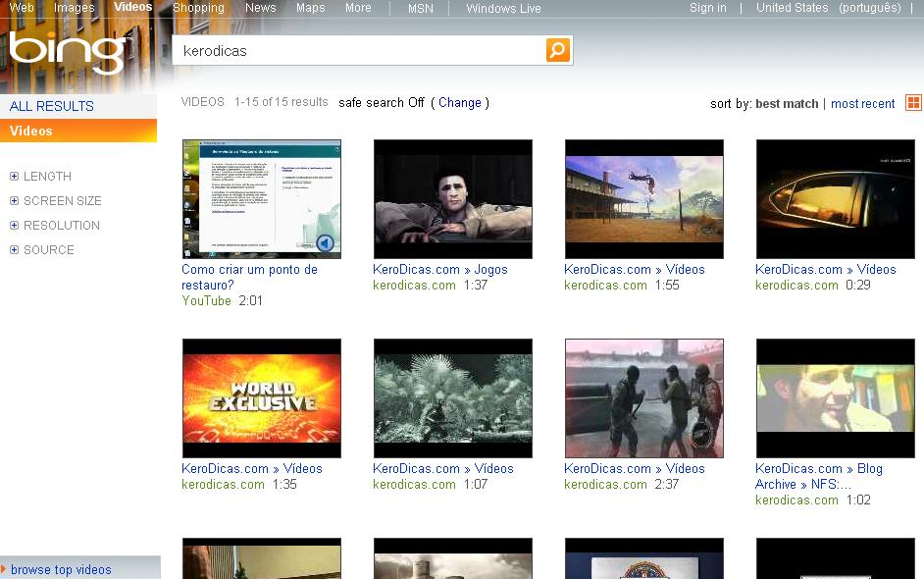Open the 1:02 video thumbnail
This screenshot has height=579, width=924.
click(836, 398)
